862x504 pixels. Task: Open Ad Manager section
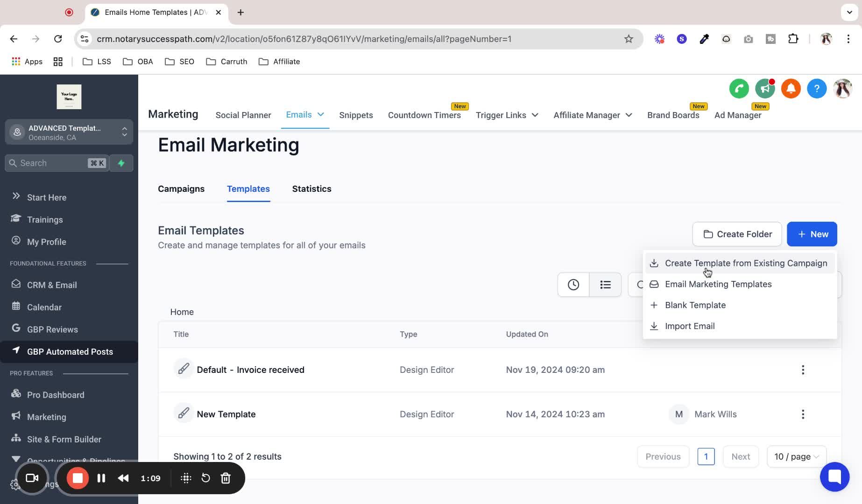738,115
